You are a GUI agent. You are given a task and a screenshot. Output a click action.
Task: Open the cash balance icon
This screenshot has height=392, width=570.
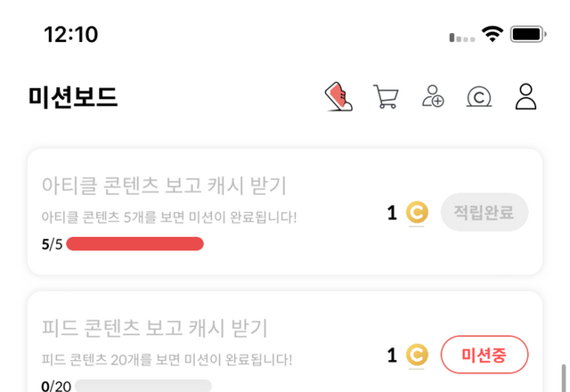coord(479,96)
